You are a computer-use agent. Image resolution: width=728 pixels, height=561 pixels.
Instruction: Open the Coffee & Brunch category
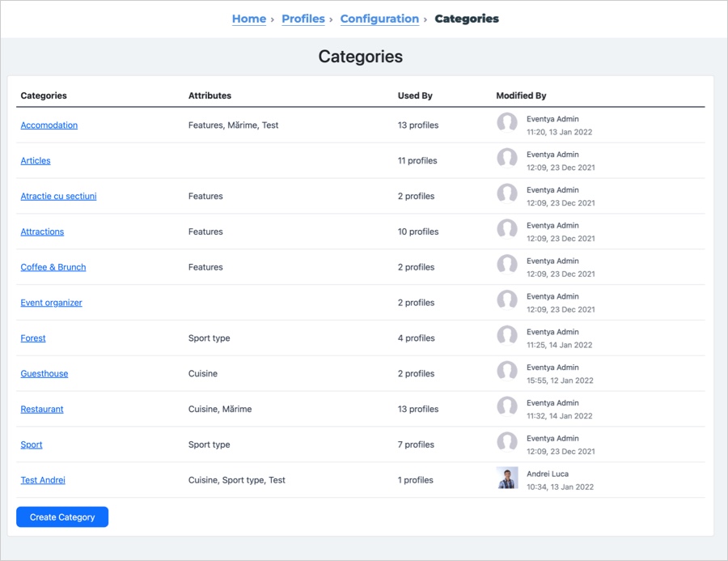(53, 267)
